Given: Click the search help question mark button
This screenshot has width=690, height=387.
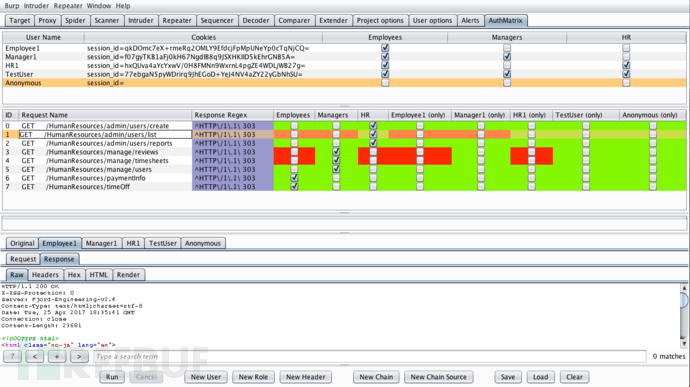Looking at the screenshot, I should (x=12, y=357).
